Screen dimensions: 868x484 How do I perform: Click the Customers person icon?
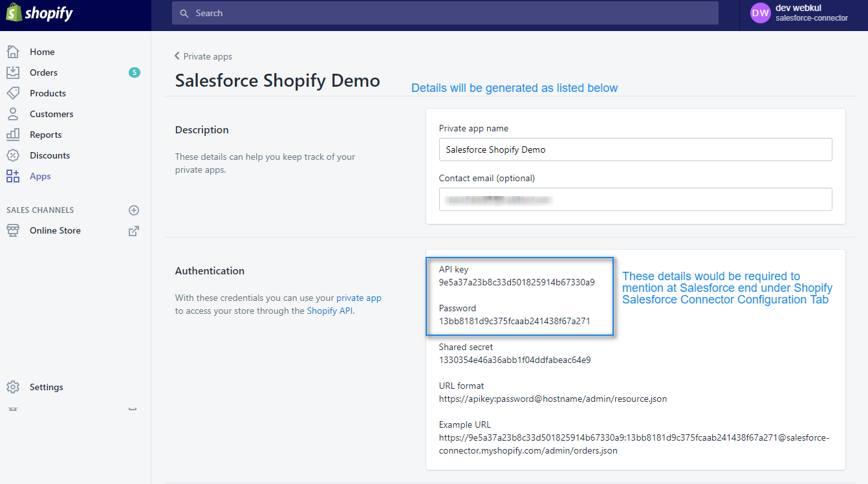coord(13,114)
